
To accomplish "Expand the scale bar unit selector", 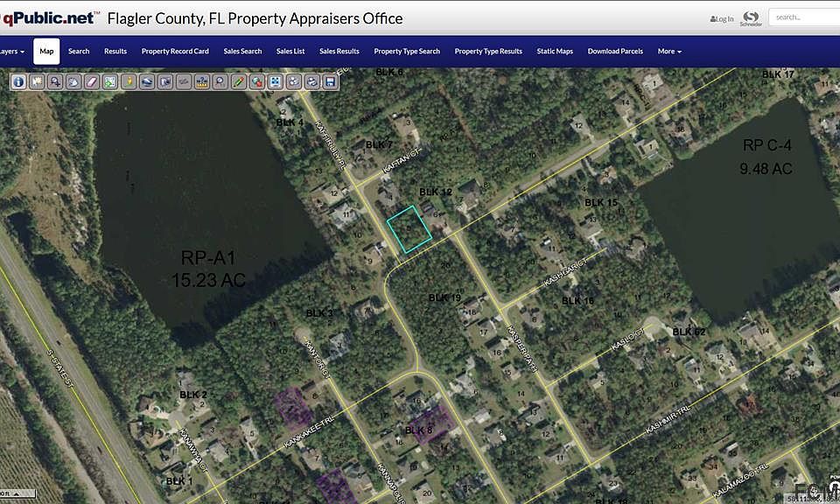I will coord(17,493).
